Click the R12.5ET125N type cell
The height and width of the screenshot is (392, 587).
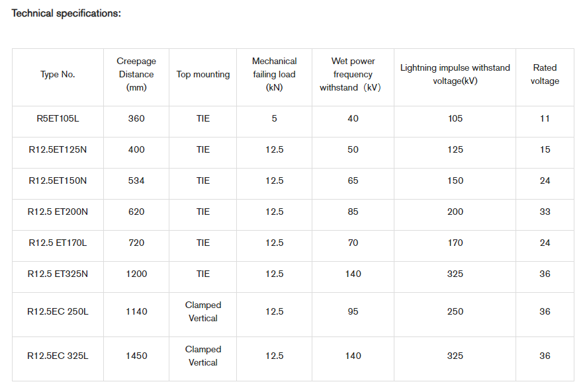tap(58, 149)
